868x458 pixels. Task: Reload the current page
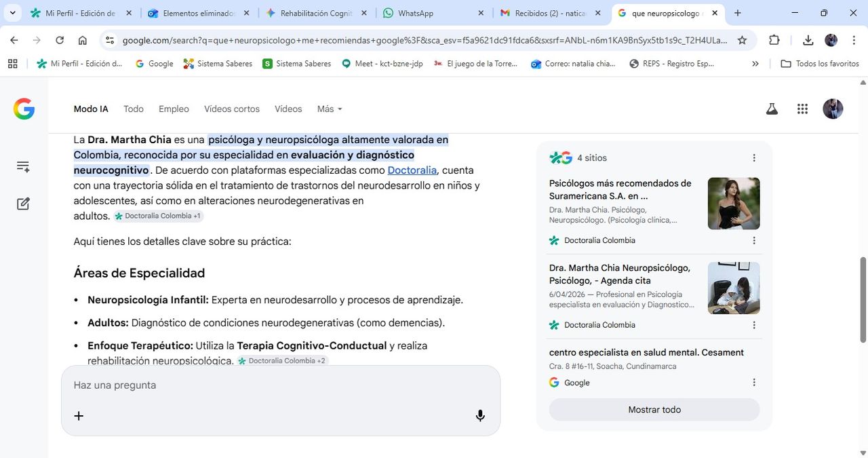point(60,41)
